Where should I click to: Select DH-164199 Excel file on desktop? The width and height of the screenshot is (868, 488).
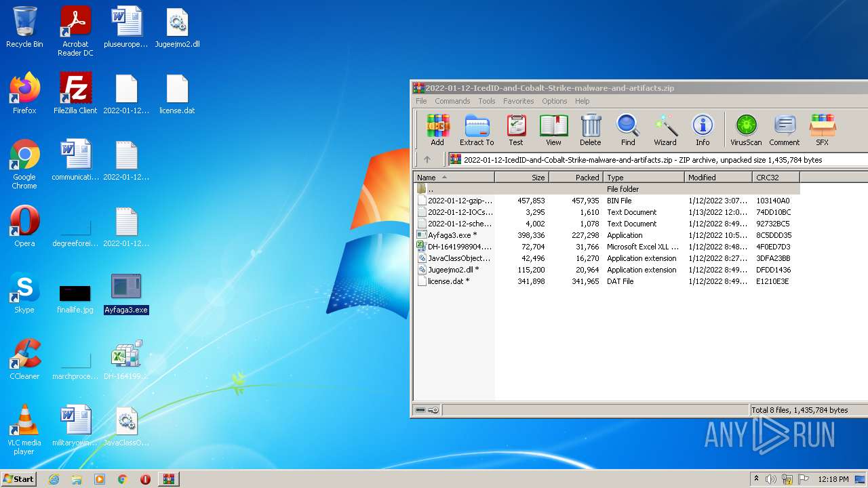126,359
